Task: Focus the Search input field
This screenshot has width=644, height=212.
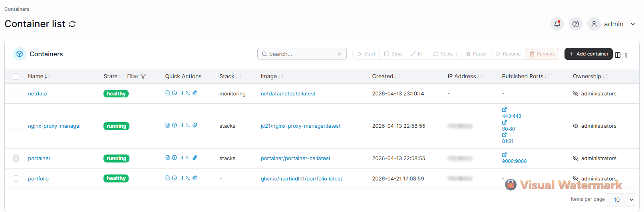Action: click(x=302, y=54)
